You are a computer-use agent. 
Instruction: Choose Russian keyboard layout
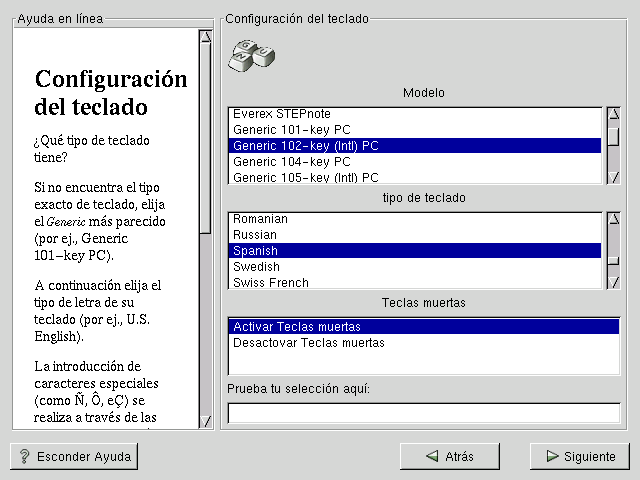pos(255,235)
